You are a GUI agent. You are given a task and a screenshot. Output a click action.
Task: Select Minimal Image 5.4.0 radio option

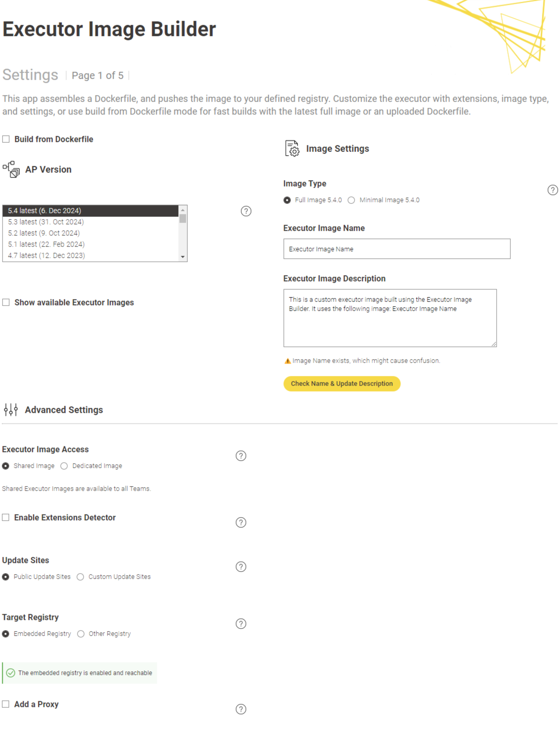pos(351,200)
